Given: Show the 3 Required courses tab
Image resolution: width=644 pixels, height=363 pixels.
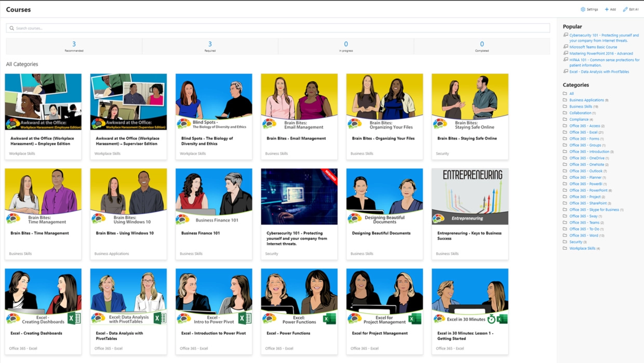Looking at the screenshot, I should click(210, 46).
